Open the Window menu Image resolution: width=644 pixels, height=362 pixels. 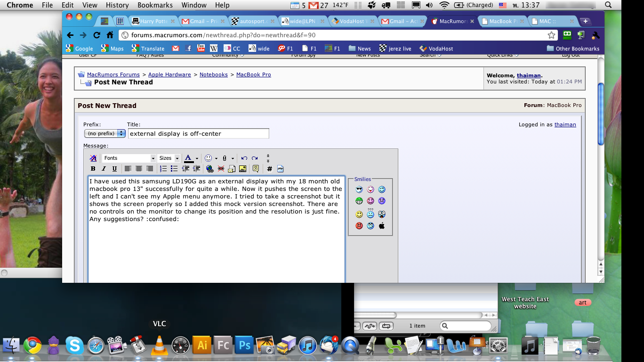click(194, 5)
